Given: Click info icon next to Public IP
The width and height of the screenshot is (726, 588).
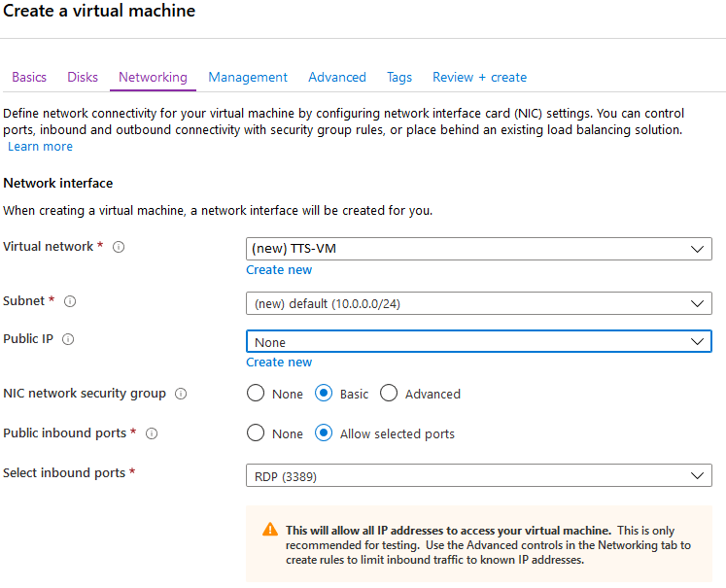Looking at the screenshot, I should point(68,339).
